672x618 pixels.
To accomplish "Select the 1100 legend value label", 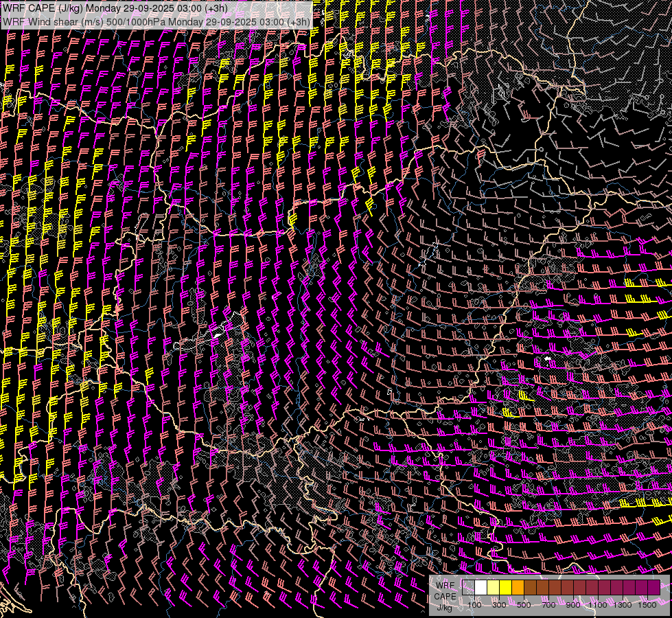I will (x=598, y=605).
